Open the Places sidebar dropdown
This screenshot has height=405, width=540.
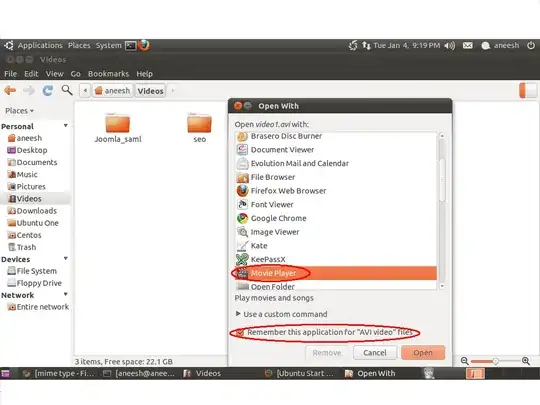[19, 111]
